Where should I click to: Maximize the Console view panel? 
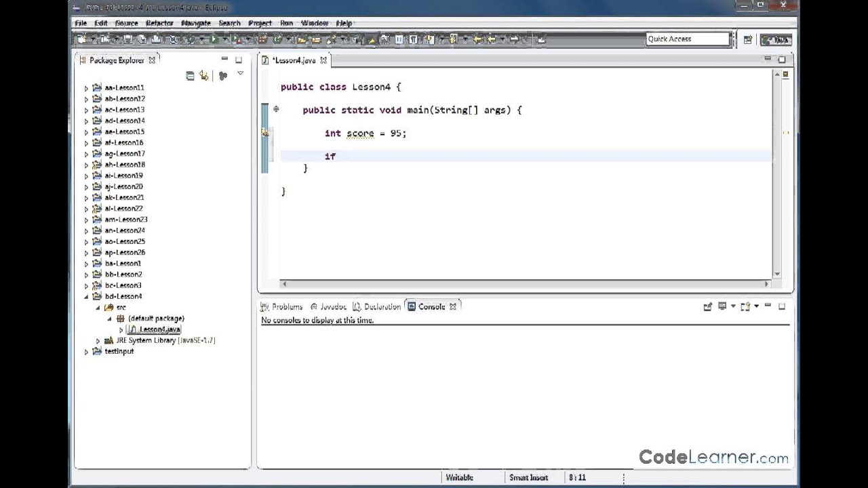click(782, 306)
